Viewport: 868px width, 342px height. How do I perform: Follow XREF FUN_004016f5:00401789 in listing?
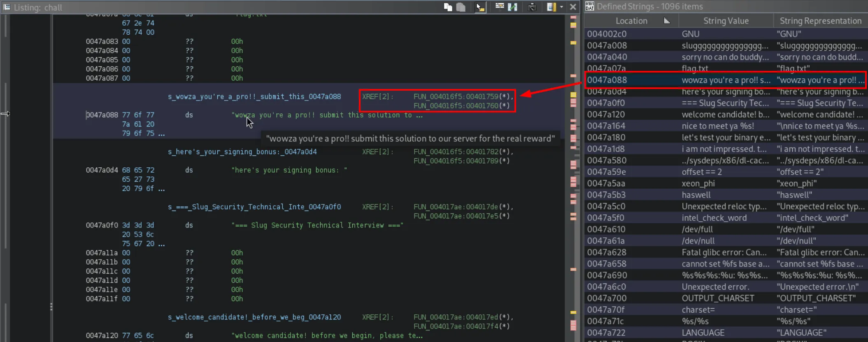pos(456,161)
